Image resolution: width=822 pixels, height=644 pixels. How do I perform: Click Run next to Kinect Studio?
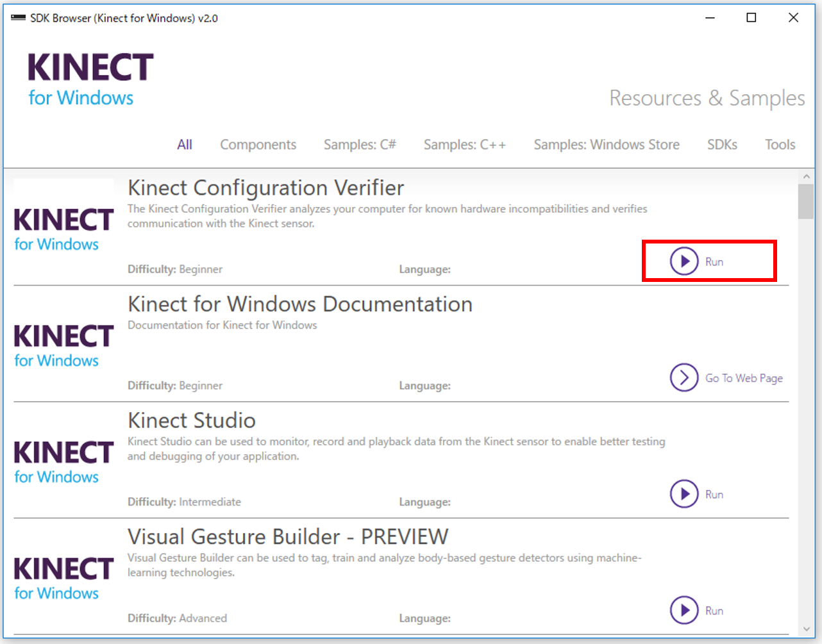click(714, 494)
